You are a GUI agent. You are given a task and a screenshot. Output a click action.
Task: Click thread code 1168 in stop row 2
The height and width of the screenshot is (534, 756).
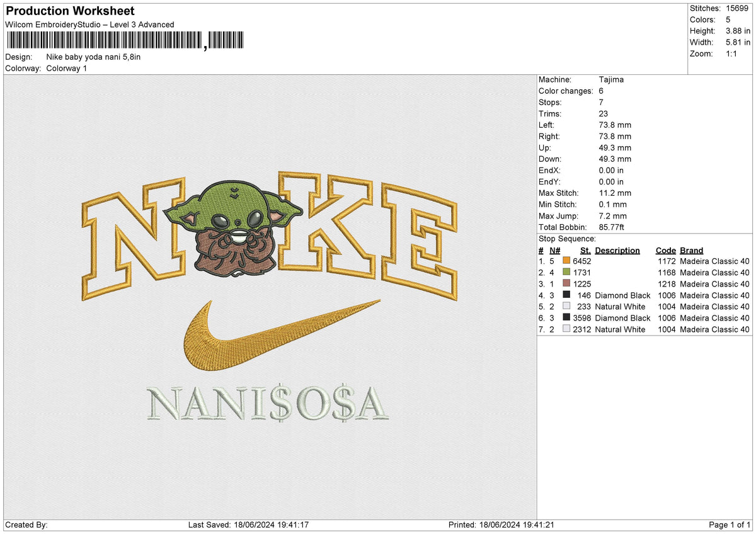tap(667, 272)
